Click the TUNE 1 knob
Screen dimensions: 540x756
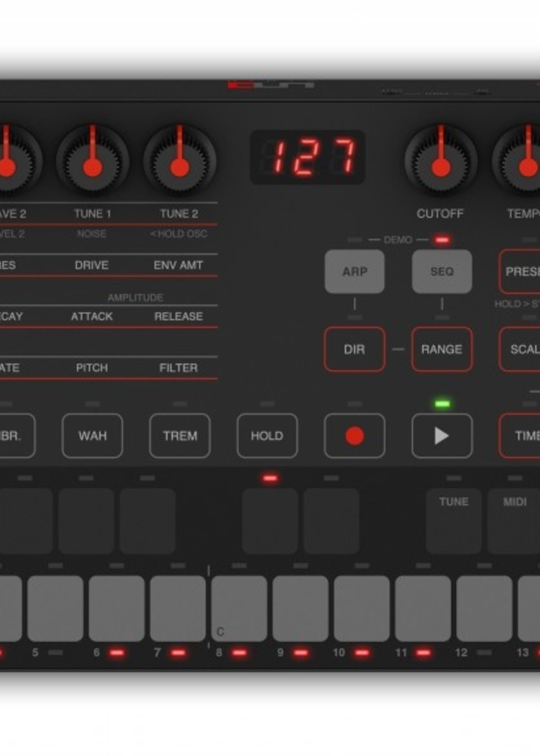coord(93,161)
